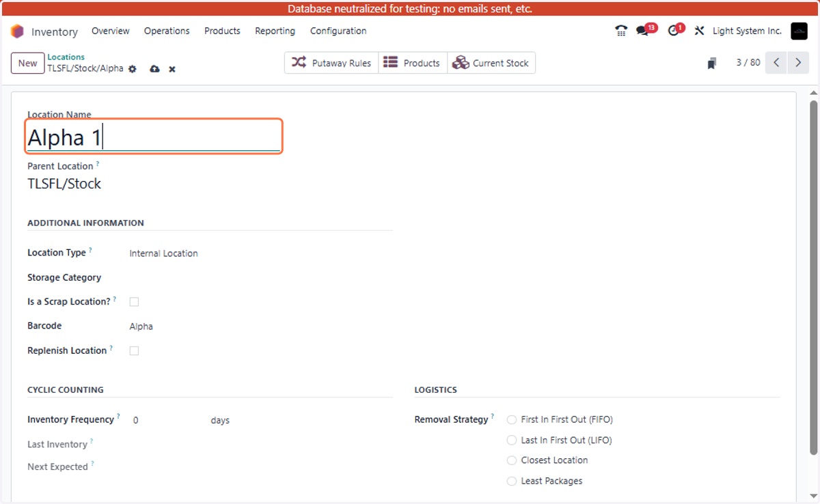
Task: Open the Products smart button
Action: click(413, 63)
